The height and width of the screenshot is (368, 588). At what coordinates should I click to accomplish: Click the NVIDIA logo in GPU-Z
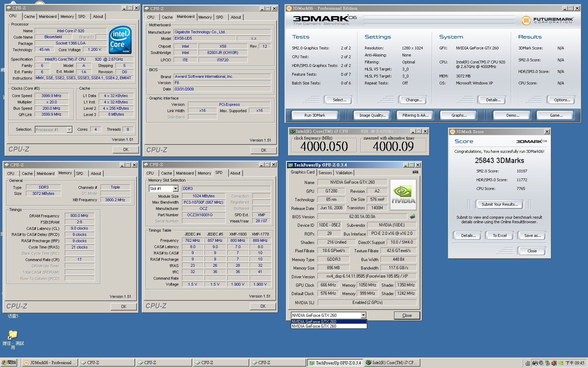(x=403, y=195)
